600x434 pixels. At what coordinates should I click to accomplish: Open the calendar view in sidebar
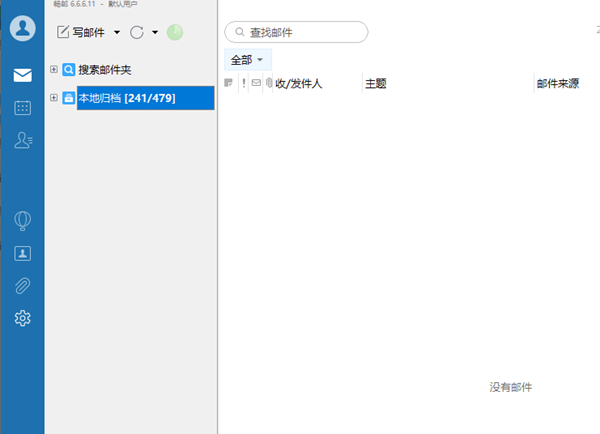coord(23,108)
